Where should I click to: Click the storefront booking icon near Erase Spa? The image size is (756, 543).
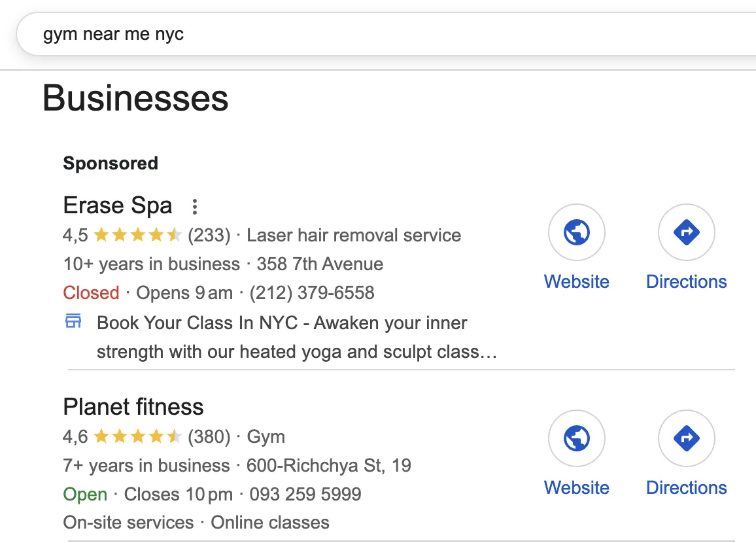pos(73,321)
